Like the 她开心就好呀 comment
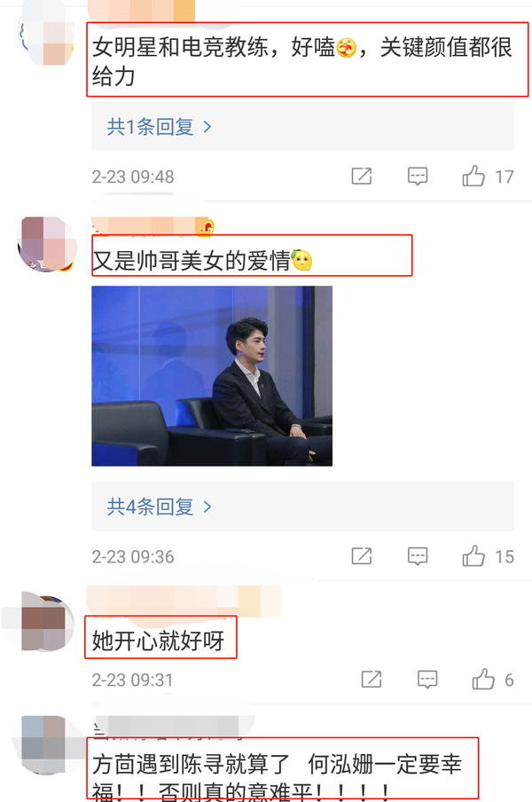 pyautogui.click(x=483, y=680)
